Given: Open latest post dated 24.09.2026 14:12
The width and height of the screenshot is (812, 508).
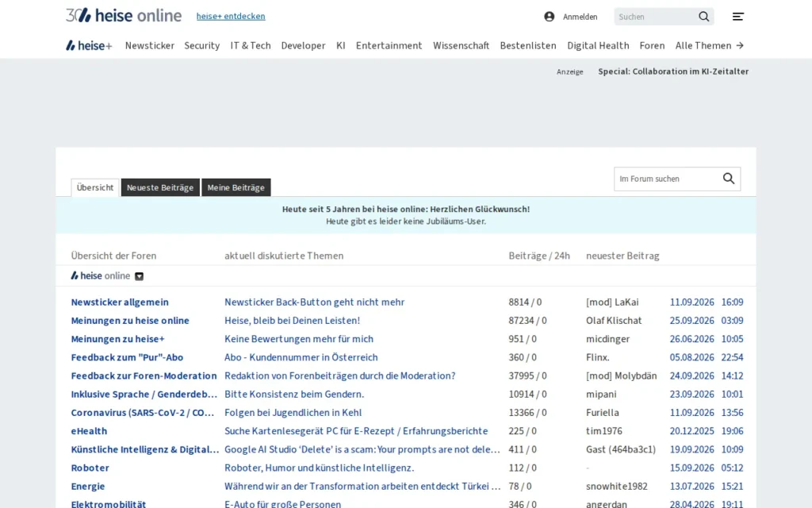Looking at the screenshot, I should pos(707,375).
